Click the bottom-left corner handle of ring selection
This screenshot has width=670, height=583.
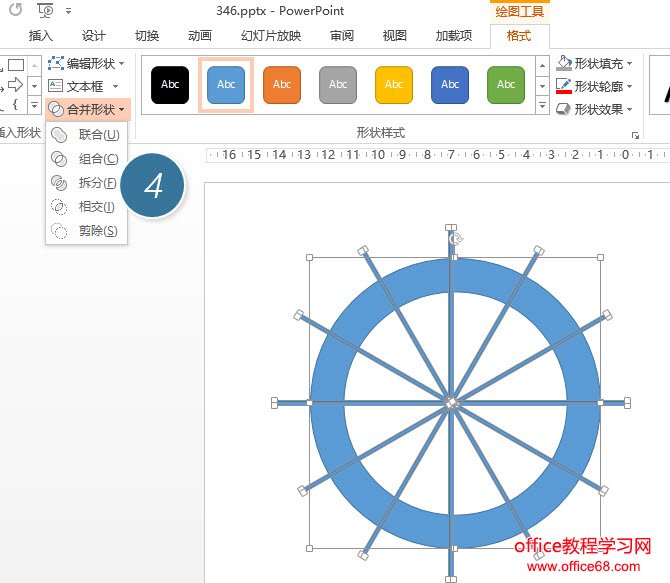(x=309, y=548)
